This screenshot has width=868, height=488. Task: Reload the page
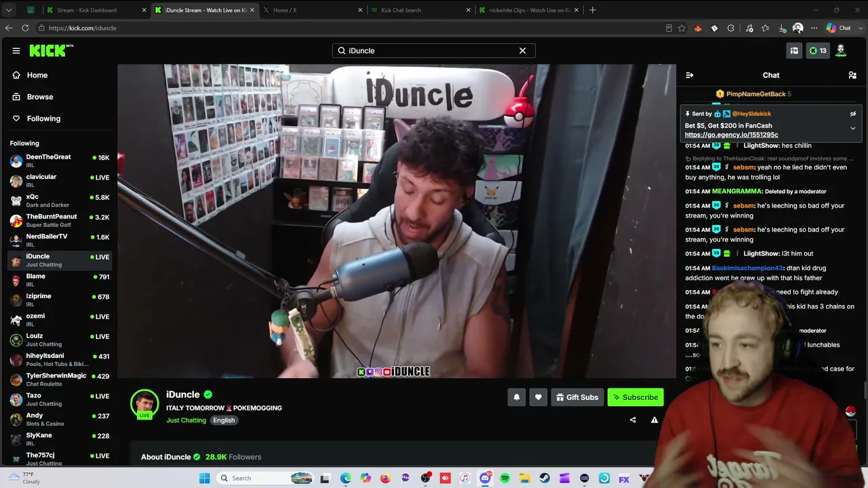pyautogui.click(x=25, y=28)
